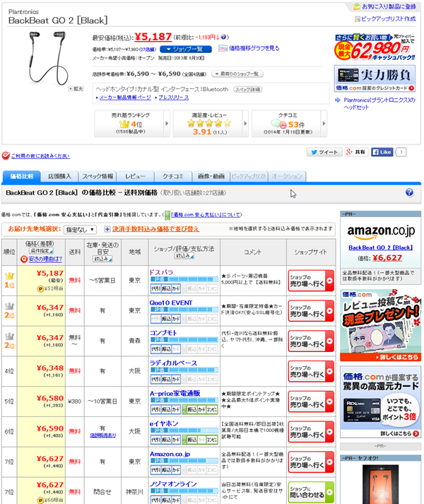
Task: Click the Tweet button
Action: [324, 152]
